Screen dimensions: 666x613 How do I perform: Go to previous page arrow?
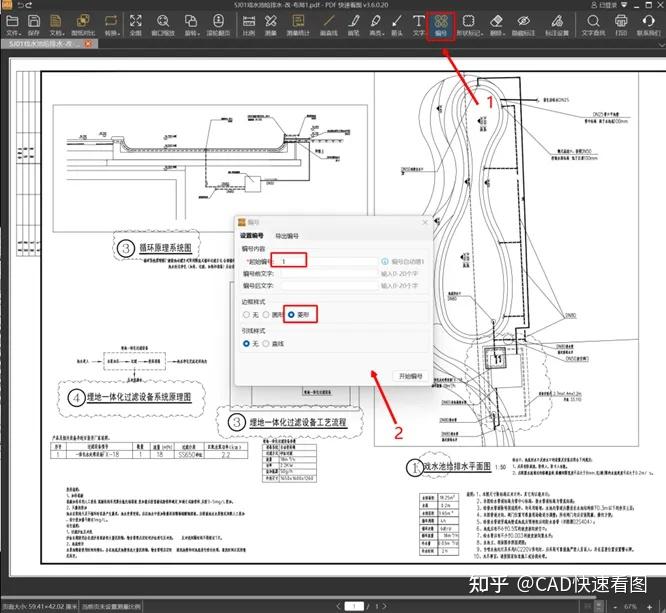click(339, 606)
